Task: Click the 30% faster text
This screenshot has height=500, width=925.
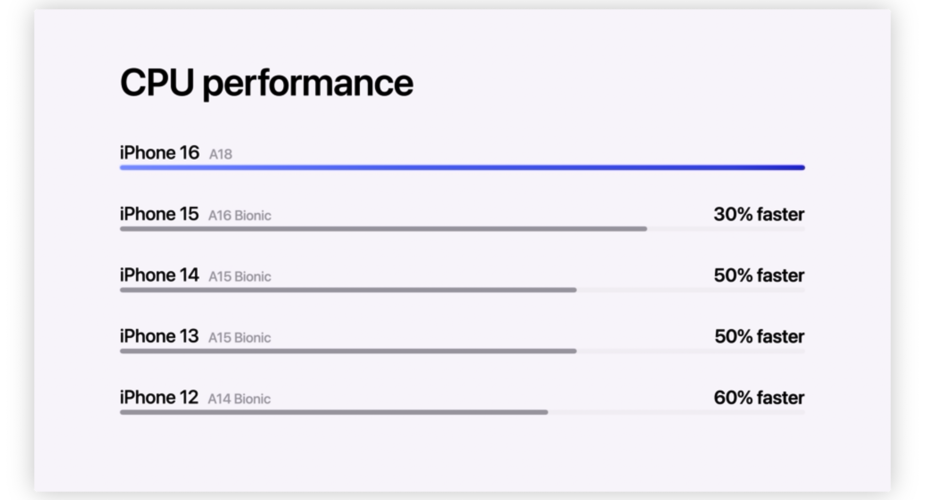Action: coord(759,214)
